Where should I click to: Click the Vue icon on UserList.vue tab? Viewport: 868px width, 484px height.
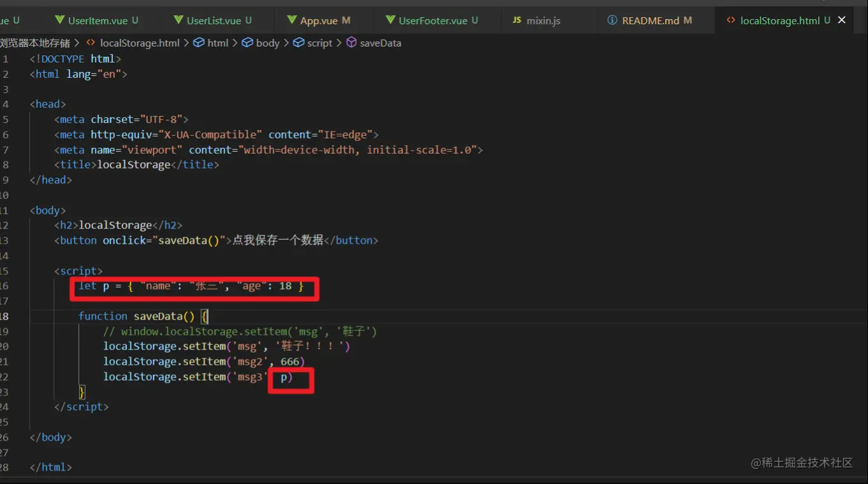178,20
